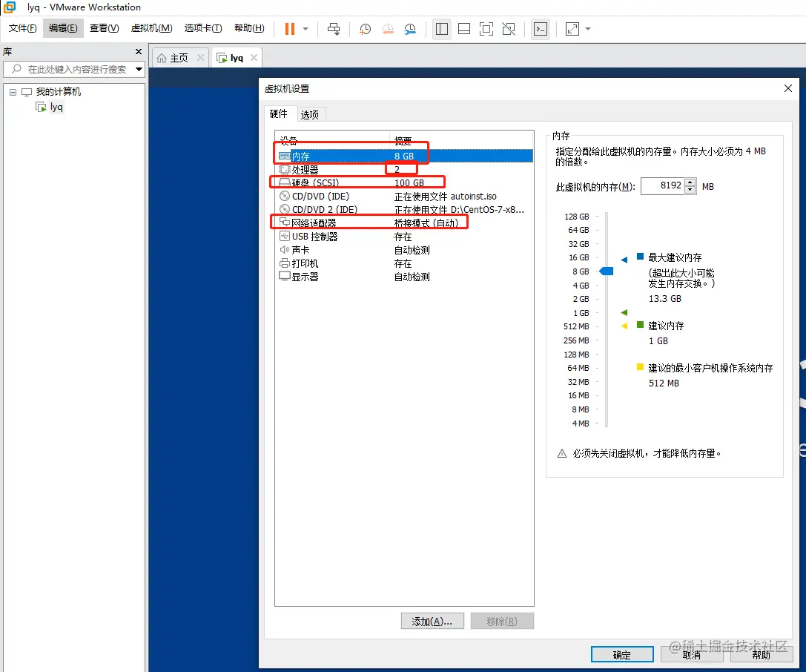Open the power options dropdown arrow next to the pause icon
Viewport: 806px width, 672px height.
[305, 29]
